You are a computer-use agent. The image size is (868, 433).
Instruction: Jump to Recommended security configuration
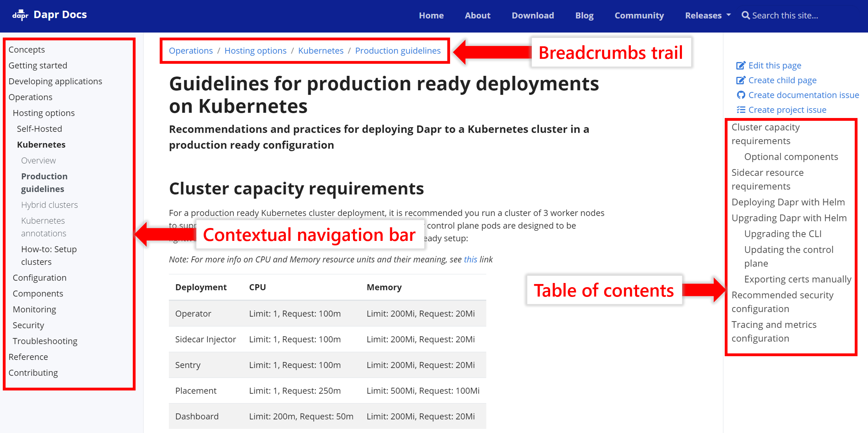tap(782, 302)
